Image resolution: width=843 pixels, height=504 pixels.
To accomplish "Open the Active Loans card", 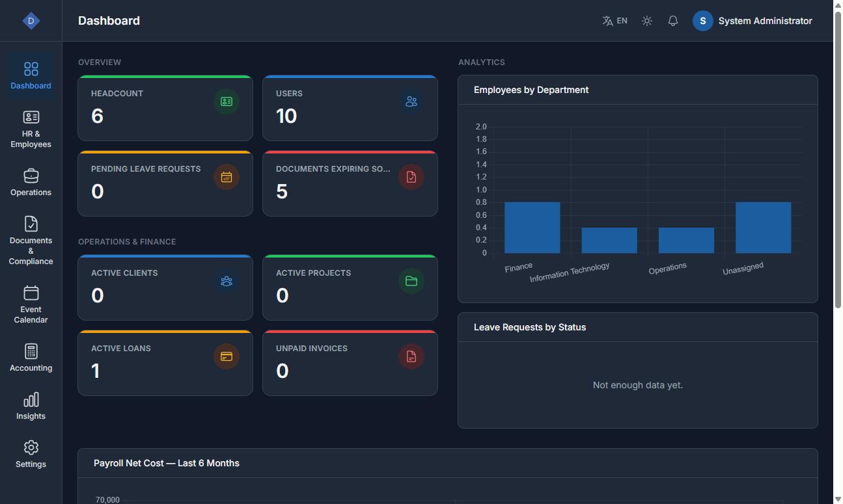I will pos(165,363).
